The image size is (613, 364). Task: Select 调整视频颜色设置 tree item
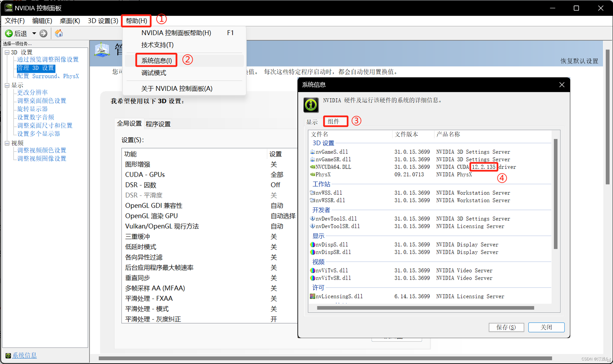pos(41,150)
